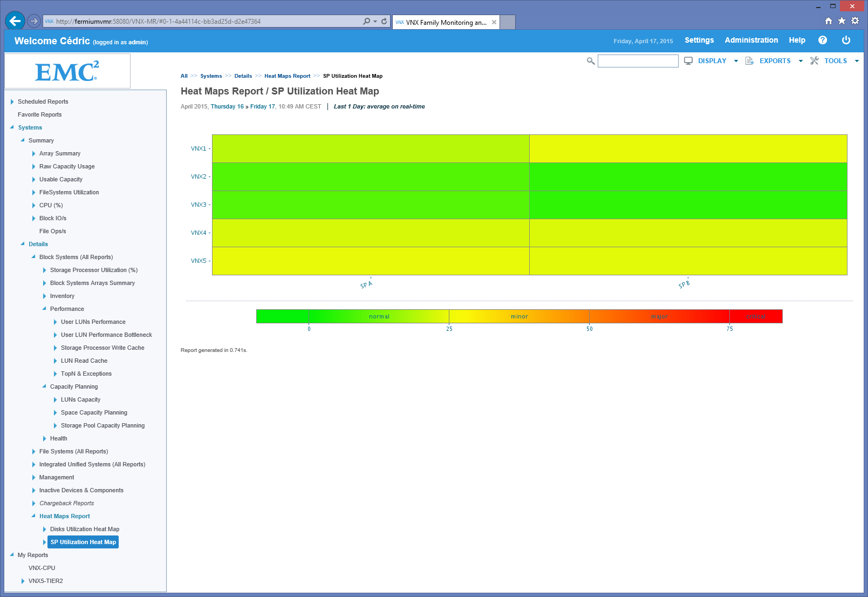Viewport: 868px width, 597px height.
Task: Click the VNX1 SP B heat map cell
Action: [688, 148]
